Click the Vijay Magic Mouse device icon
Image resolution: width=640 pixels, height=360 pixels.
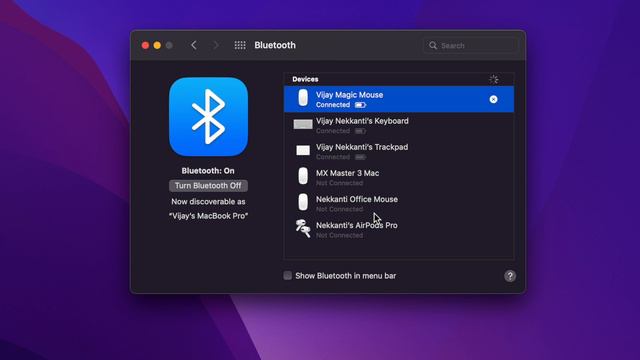[x=303, y=98]
